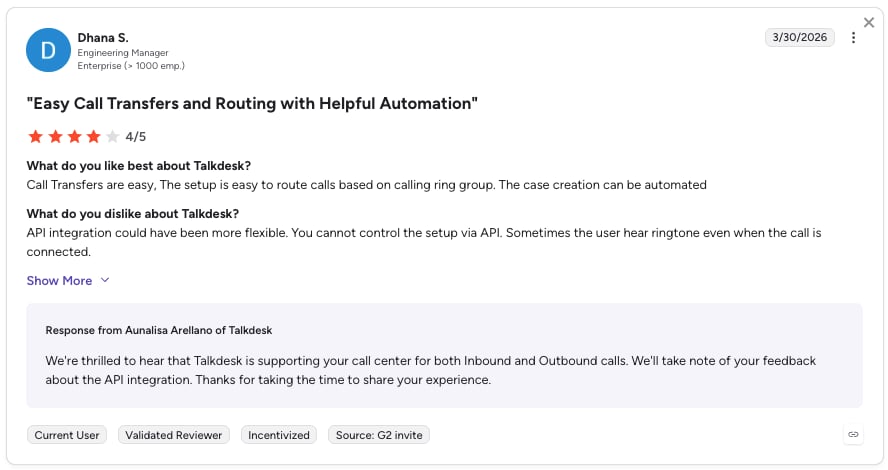Click the Incentivized tag

(x=279, y=435)
